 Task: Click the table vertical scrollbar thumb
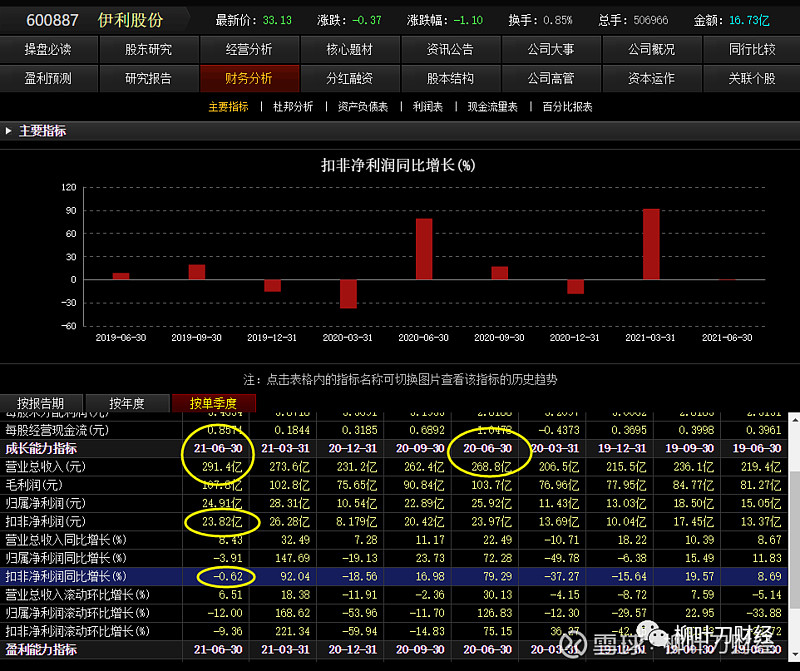point(794,540)
